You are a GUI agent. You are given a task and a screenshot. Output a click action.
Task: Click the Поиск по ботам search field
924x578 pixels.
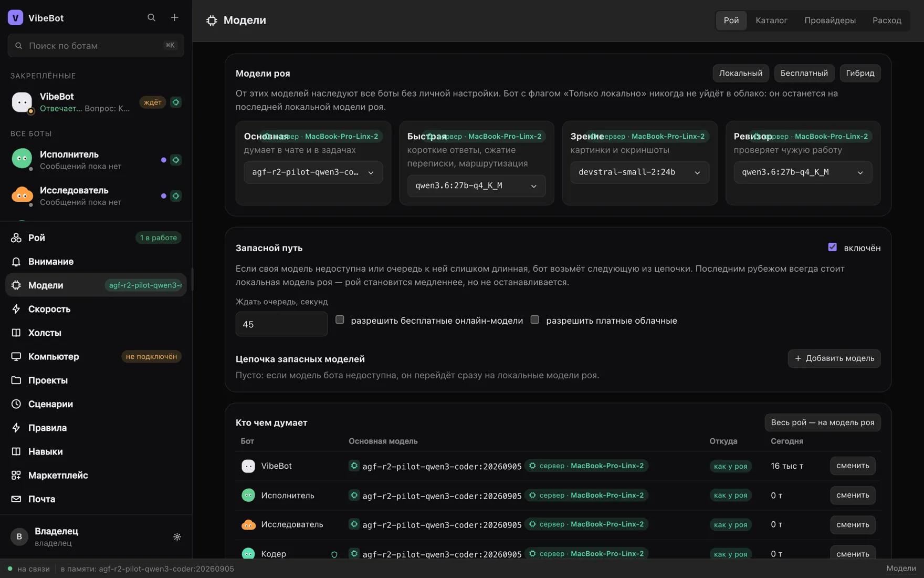click(x=96, y=46)
